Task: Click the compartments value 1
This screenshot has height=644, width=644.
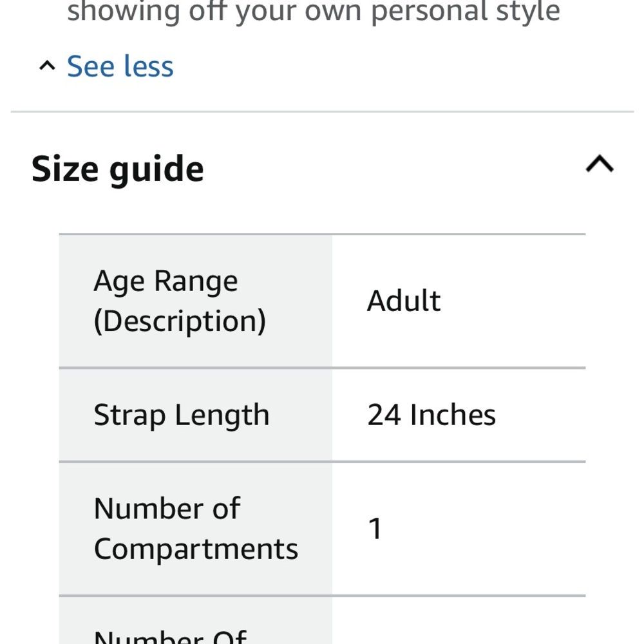Action: coord(375,529)
